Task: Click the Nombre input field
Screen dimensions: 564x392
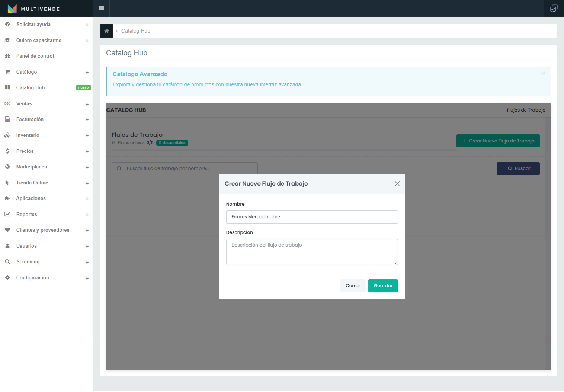Action: coord(312,217)
